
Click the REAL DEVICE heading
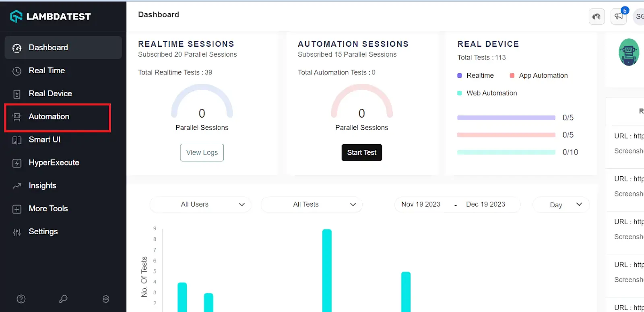coord(488,44)
